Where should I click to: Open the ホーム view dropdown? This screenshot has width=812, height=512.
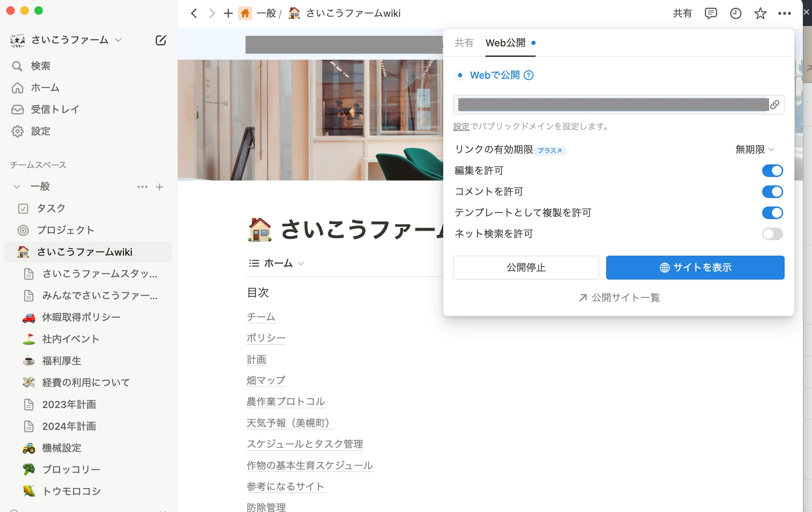[x=277, y=263]
